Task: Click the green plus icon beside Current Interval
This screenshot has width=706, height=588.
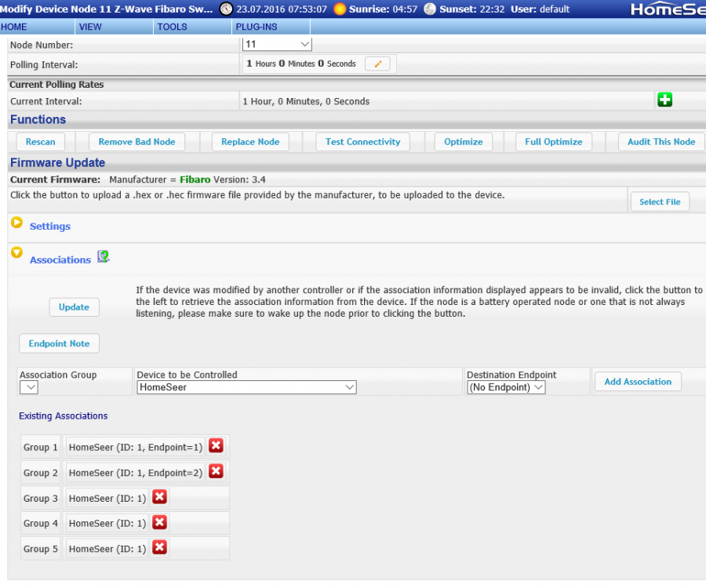Action: (664, 100)
